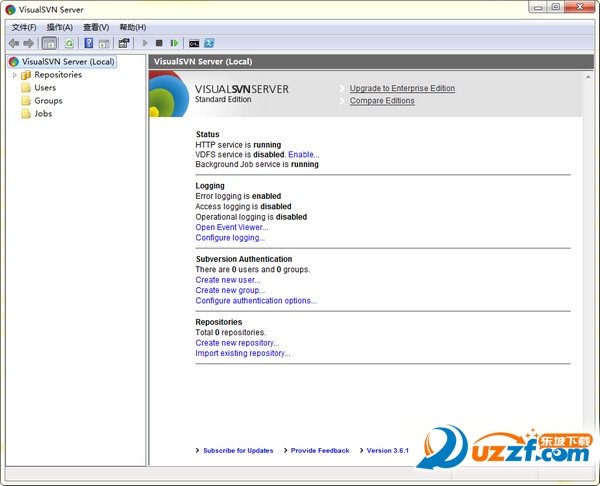Screen dimensions: 600x486
Task: Stop the server with square icon
Action: tap(159, 43)
